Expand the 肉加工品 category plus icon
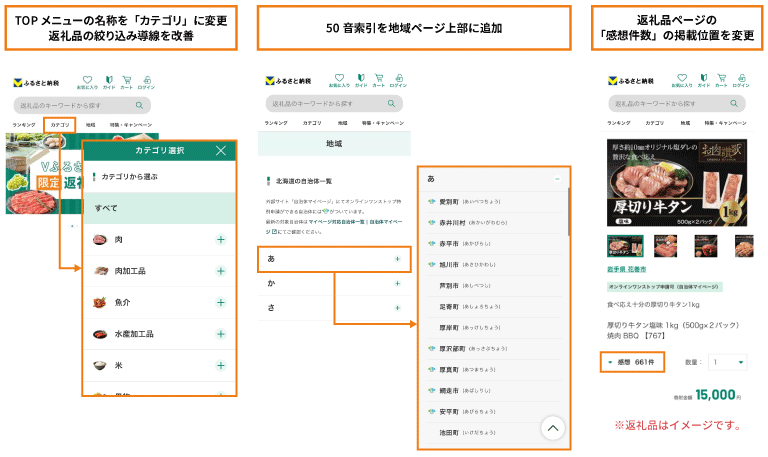This screenshot has height=457, width=768. 221,271
